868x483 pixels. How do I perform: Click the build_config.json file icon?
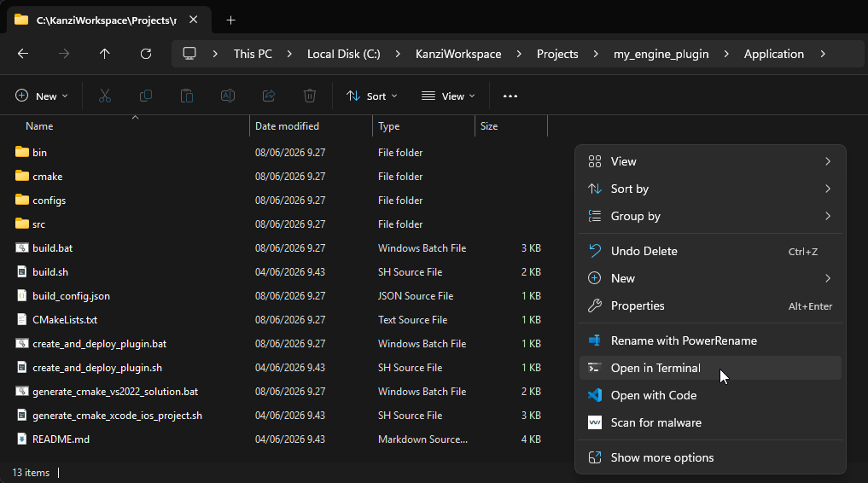[22, 295]
